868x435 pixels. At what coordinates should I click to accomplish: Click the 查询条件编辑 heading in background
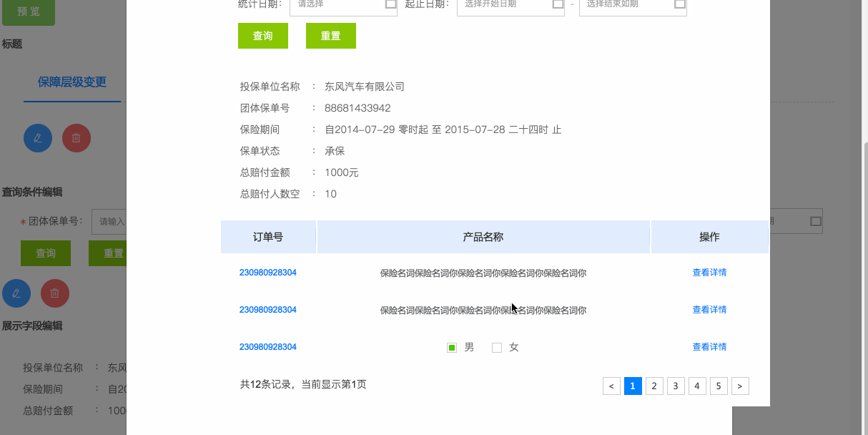(x=32, y=192)
